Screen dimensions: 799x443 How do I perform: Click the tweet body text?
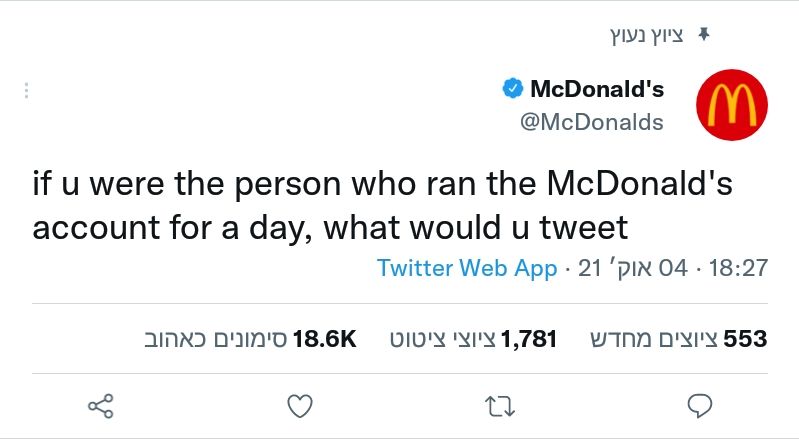[330, 228]
